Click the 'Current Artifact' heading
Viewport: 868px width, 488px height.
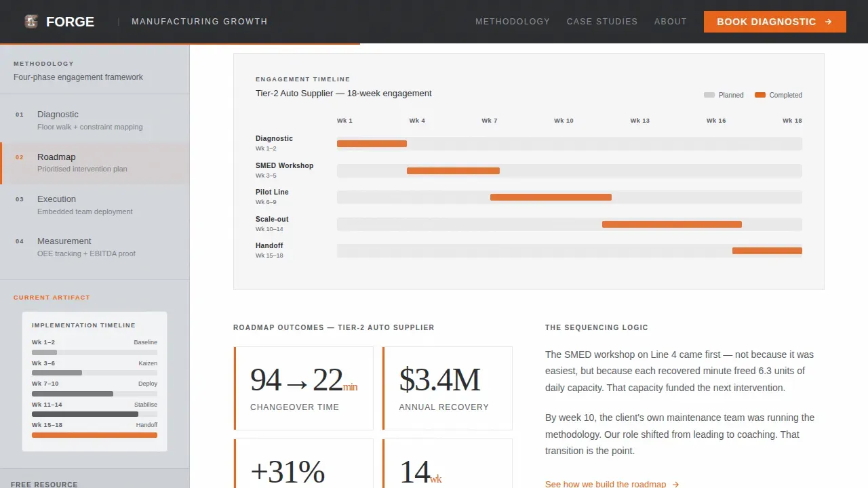[52, 298]
